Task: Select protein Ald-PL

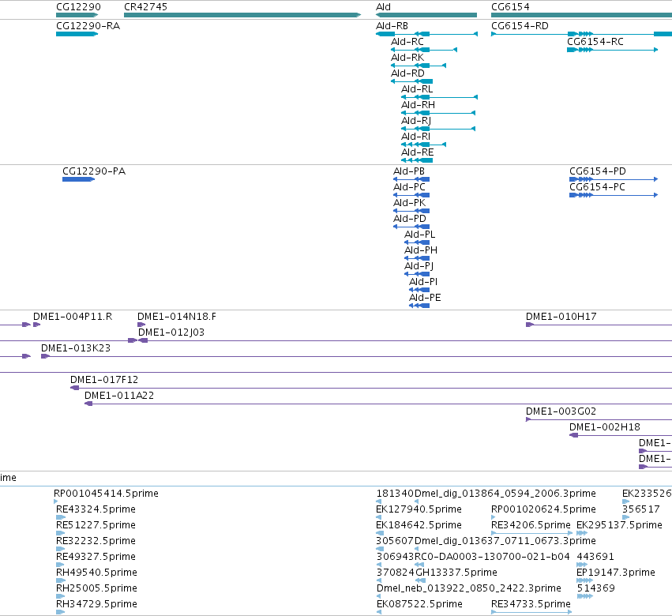Action: click(417, 242)
